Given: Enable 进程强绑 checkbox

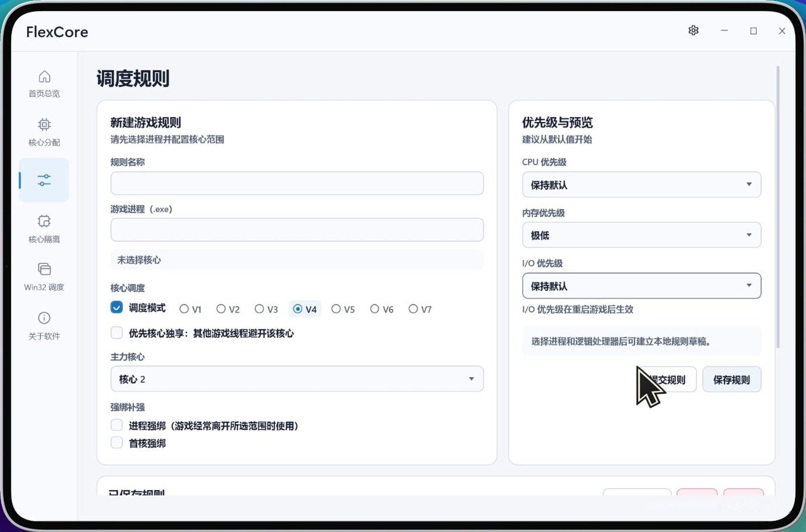Looking at the screenshot, I should 116,425.
